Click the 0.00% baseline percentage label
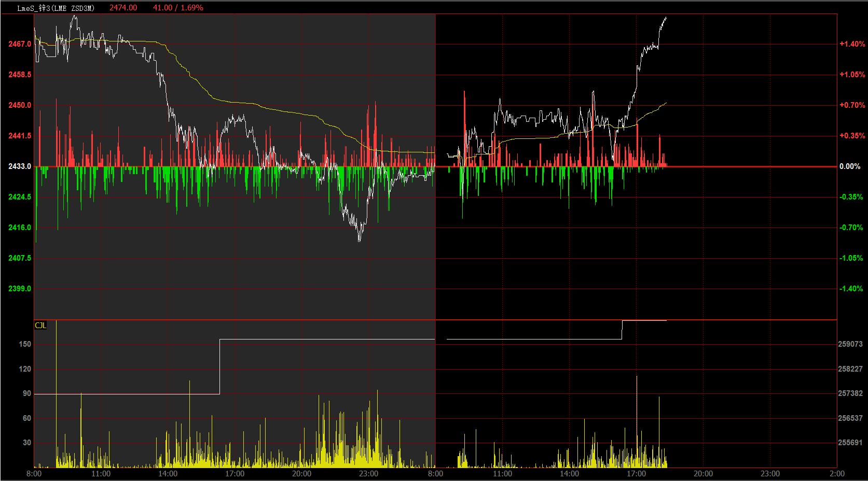This screenshot has width=868, height=481. pyautogui.click(x=850, y=166)
